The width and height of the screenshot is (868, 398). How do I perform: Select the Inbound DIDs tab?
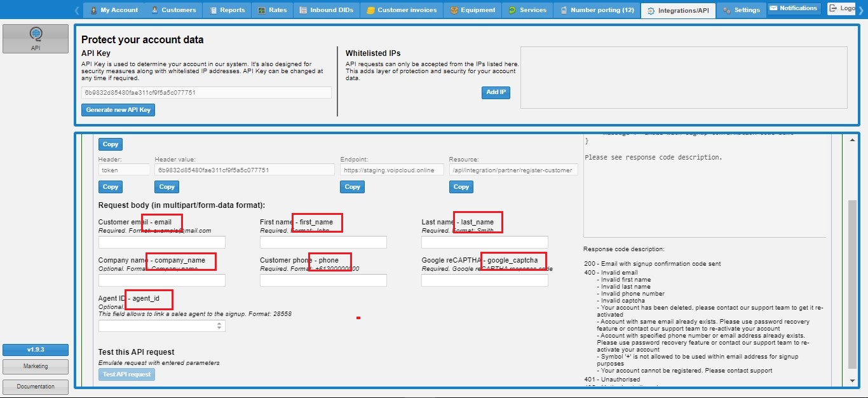click(326, 10)
